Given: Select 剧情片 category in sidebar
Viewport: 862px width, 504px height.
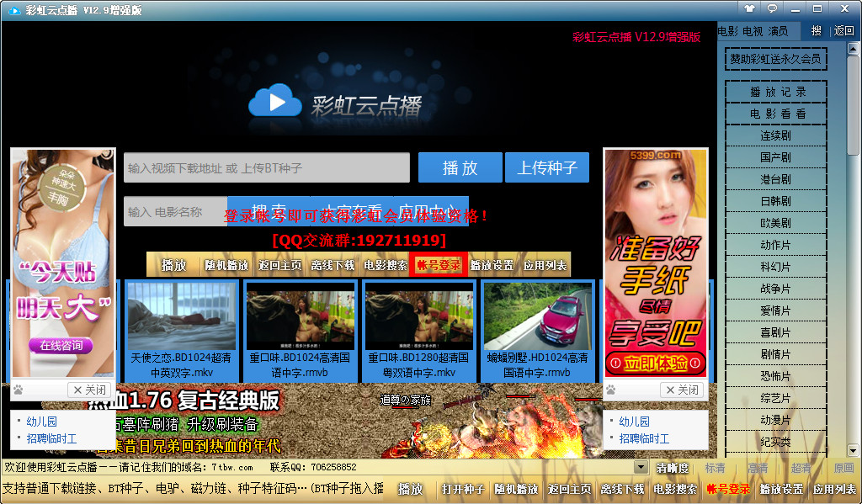Looking at the screenshot, I should point(775,355).
